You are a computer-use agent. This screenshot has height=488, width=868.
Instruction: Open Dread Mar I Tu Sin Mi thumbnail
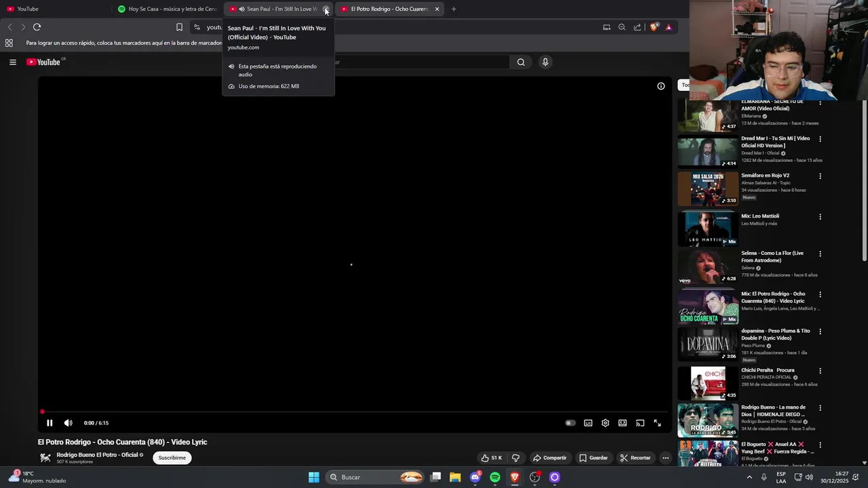coord(708,151)
